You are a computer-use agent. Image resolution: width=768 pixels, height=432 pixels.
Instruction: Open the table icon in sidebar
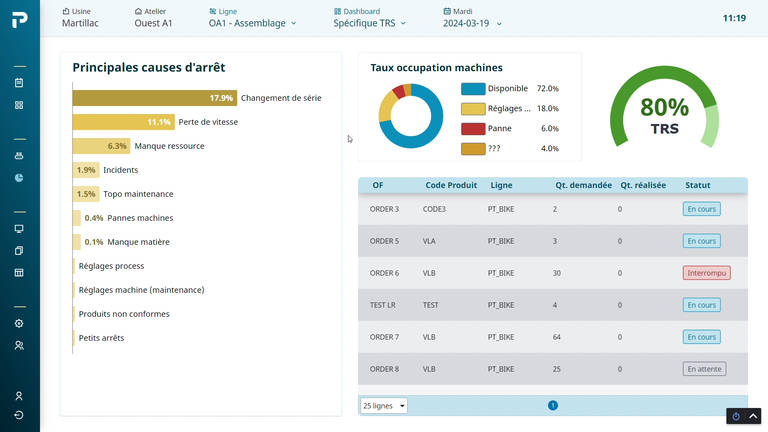(x=19, y=273)
